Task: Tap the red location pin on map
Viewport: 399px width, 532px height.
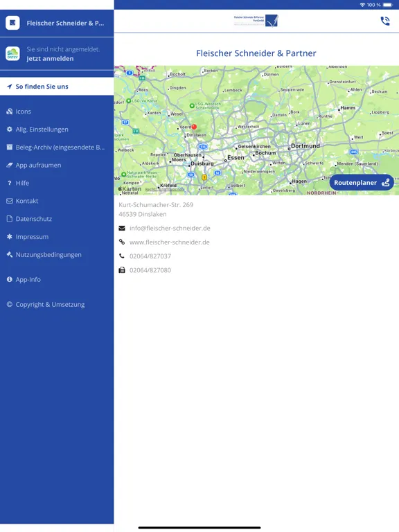Action: (x=194, y=127)
